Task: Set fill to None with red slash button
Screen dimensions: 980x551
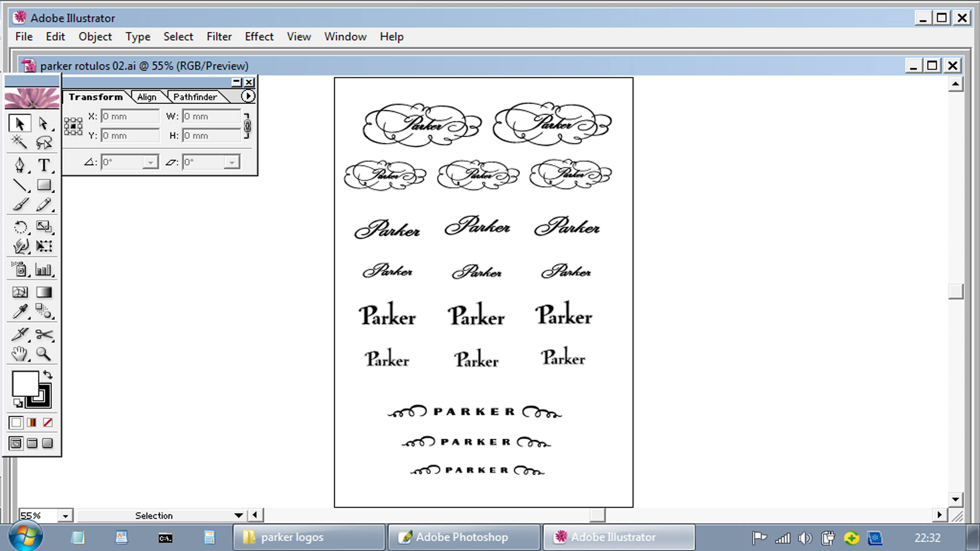Action: click(48, 423)
